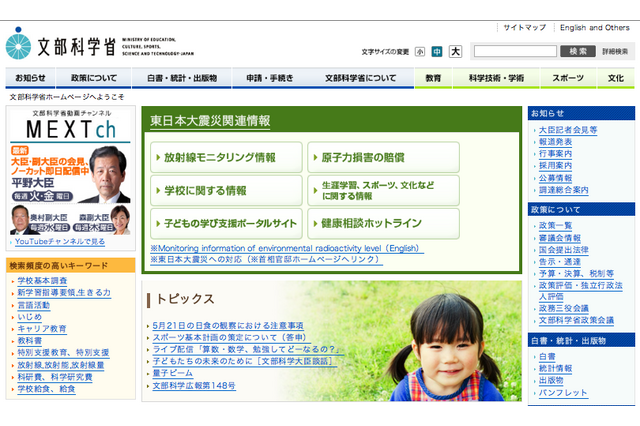Screen dimensions: 640x426
Task: Set font size to medium (中)
Action: [437, 52]
